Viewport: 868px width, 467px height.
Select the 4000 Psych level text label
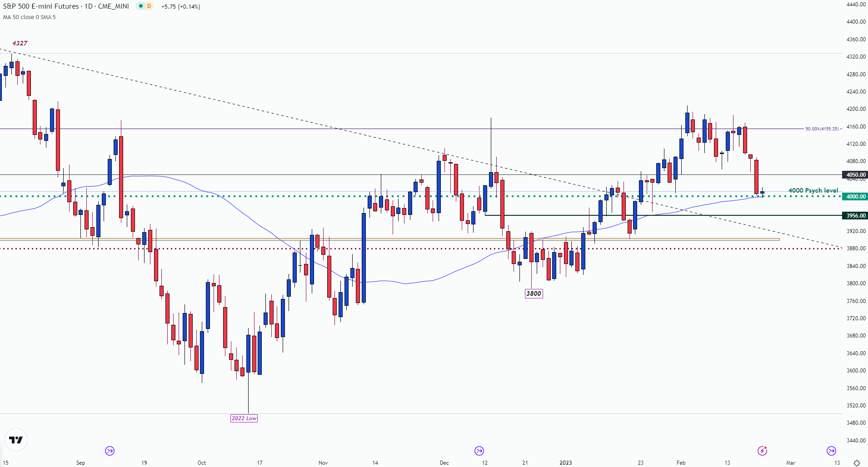(x=813, y=190)
